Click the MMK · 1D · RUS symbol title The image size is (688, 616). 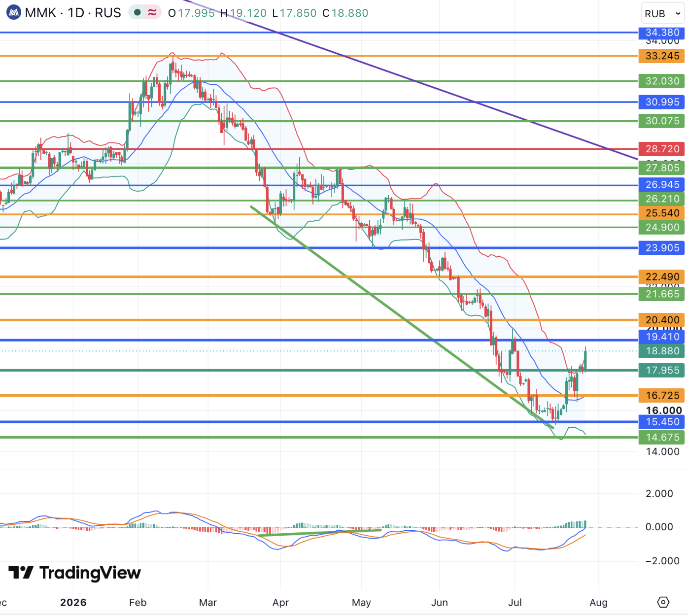(73, 13)
